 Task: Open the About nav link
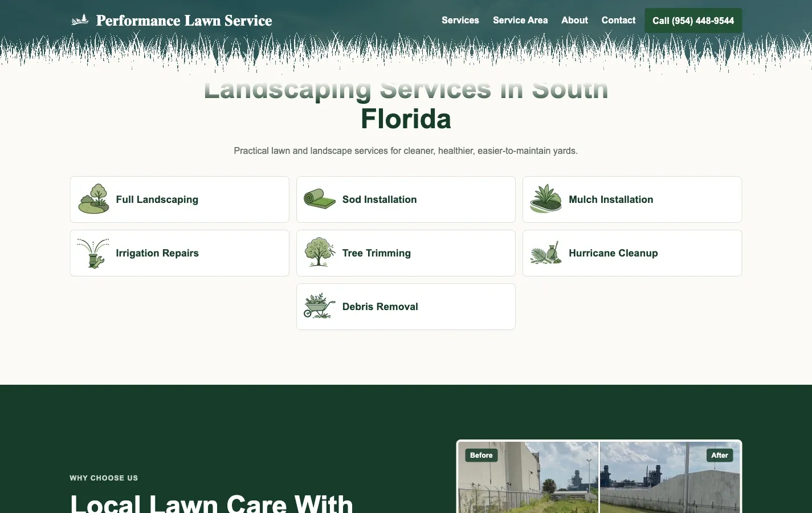tap(574, 21)
